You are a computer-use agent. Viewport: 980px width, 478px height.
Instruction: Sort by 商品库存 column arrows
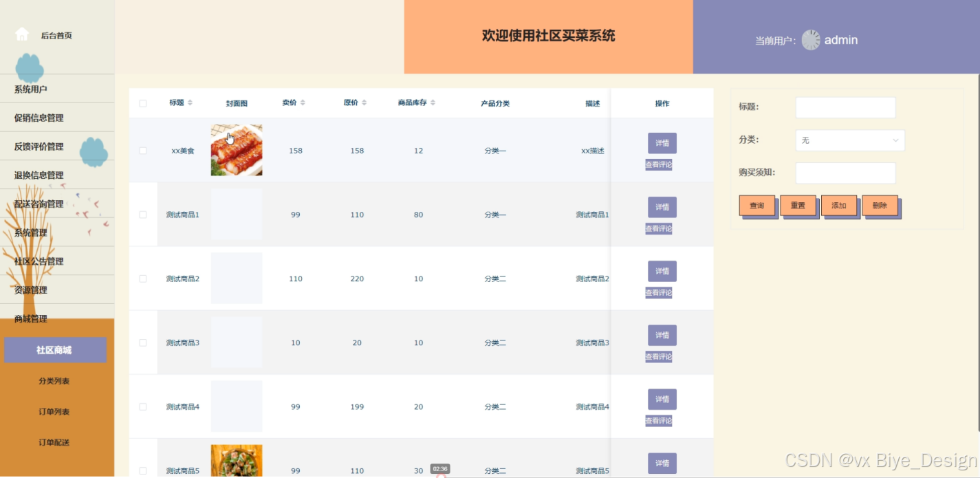point(433,103)
